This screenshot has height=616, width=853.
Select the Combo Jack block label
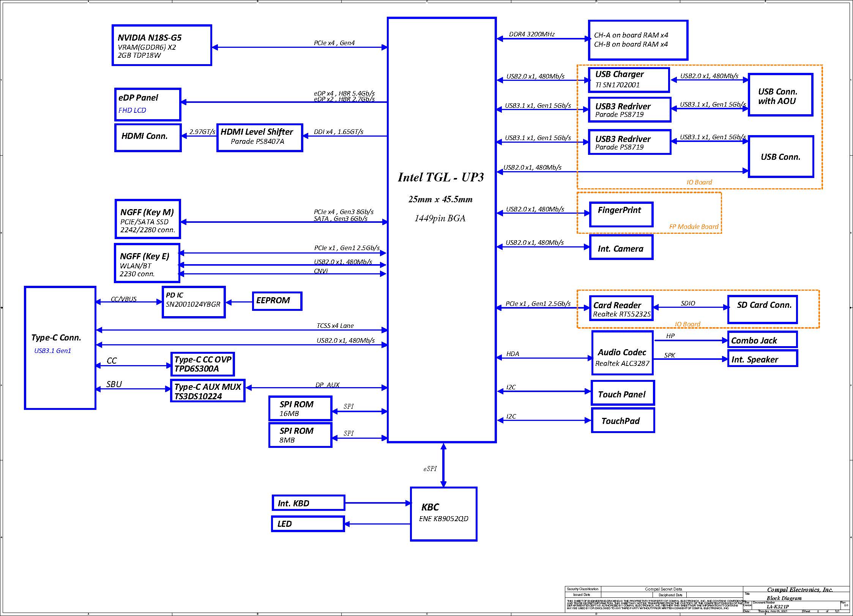(754, 341)
